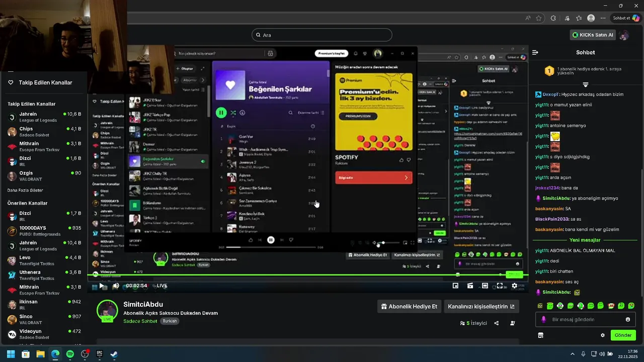
Task: Open Edge settings and more menu
Action: click(x=603, y=18)
